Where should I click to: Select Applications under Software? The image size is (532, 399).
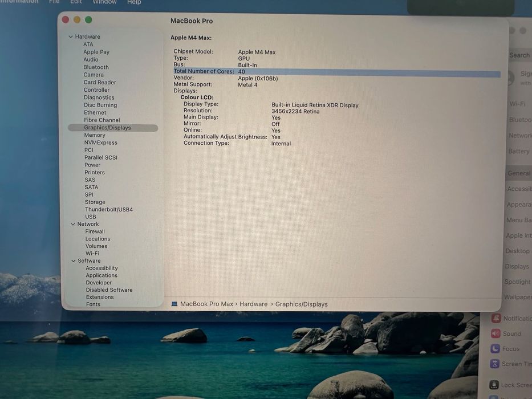tap(101, 275)
